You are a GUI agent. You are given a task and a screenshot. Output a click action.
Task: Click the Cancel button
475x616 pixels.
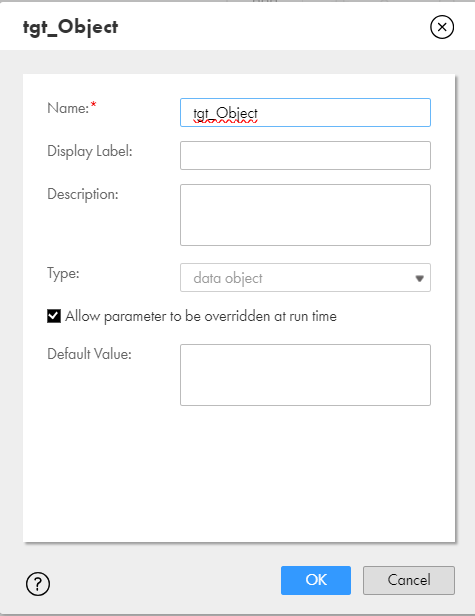tap(409, 580)
